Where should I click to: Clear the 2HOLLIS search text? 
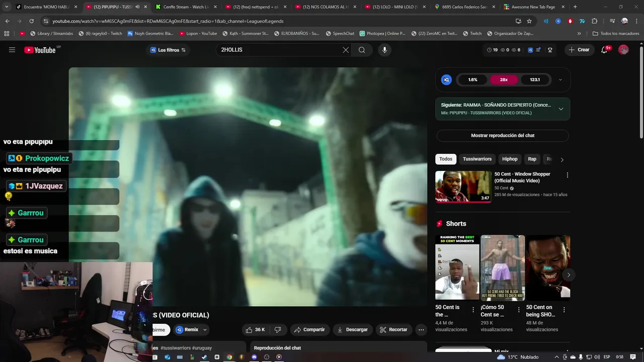346,50
